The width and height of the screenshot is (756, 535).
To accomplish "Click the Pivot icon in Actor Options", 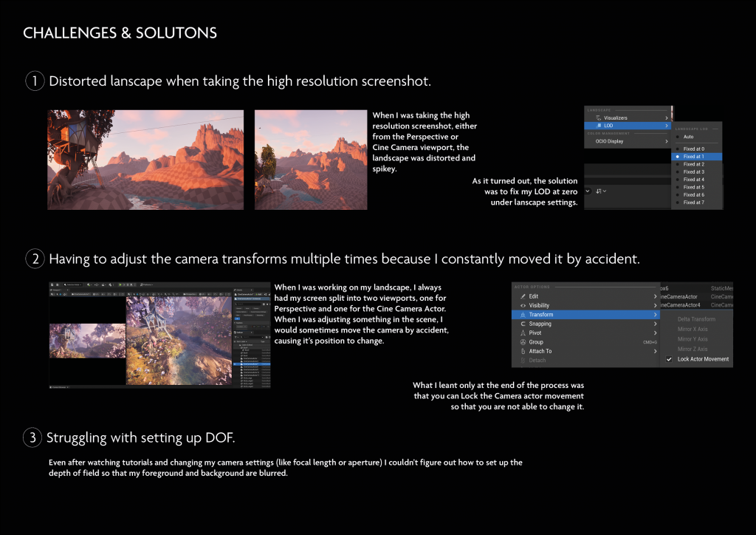I will [523, 333].
